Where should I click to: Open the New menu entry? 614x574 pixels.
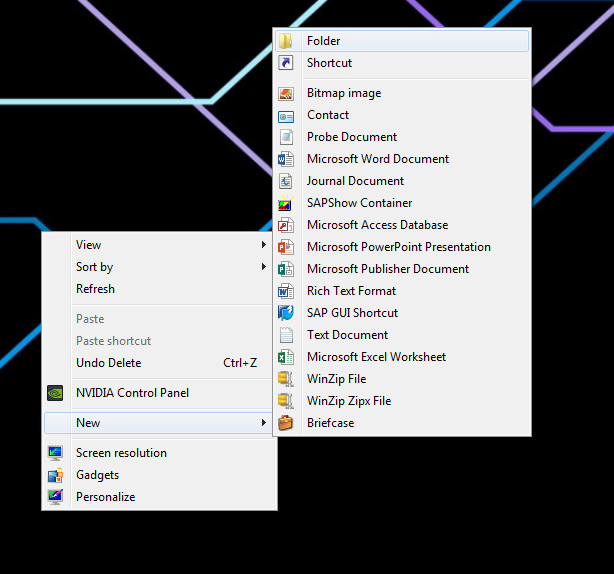click(158, 422)
